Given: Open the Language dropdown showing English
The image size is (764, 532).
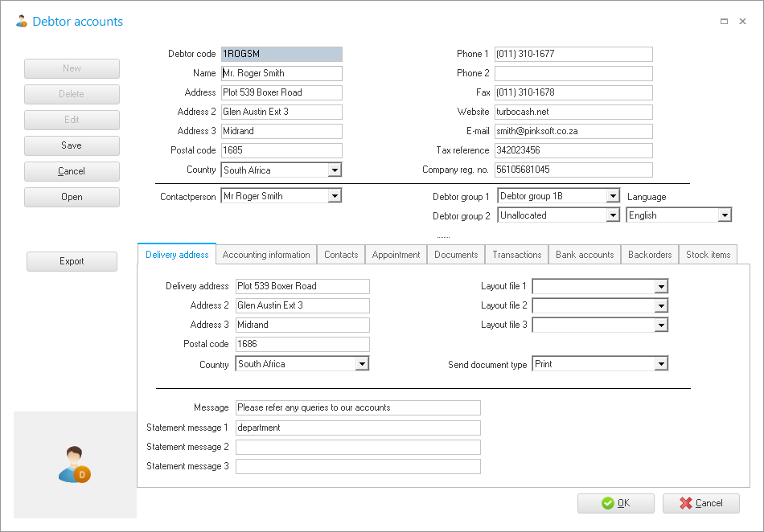Looking at the screenshot, I should [725, 215].
